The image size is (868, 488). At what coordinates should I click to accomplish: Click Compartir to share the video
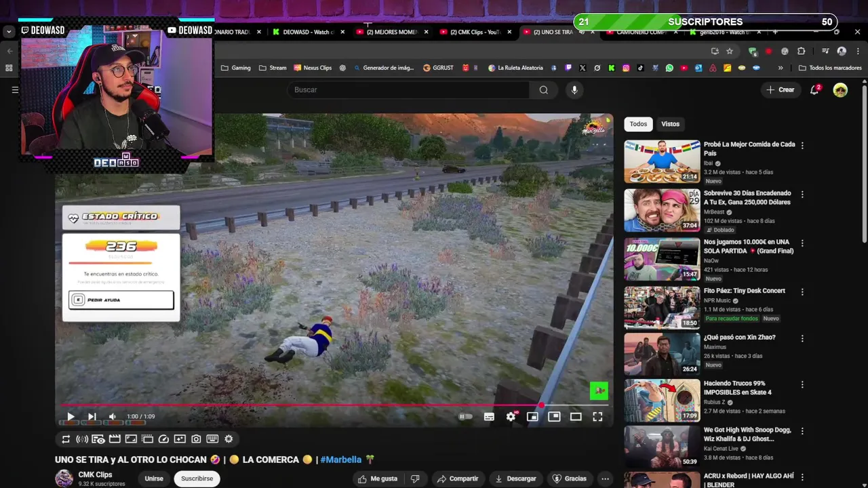(458, 479)
